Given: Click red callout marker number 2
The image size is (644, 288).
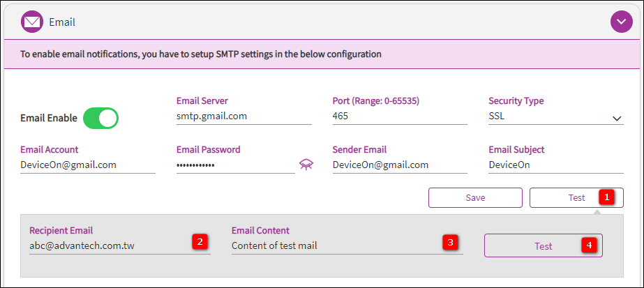Looking at the screenshot, I should point(200,243).
